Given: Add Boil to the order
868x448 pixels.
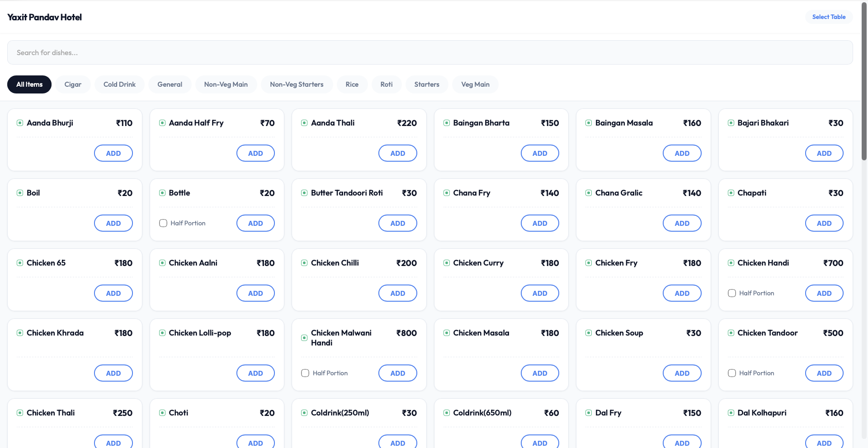Looking at the screenshot, I should (x=113, y=223).
